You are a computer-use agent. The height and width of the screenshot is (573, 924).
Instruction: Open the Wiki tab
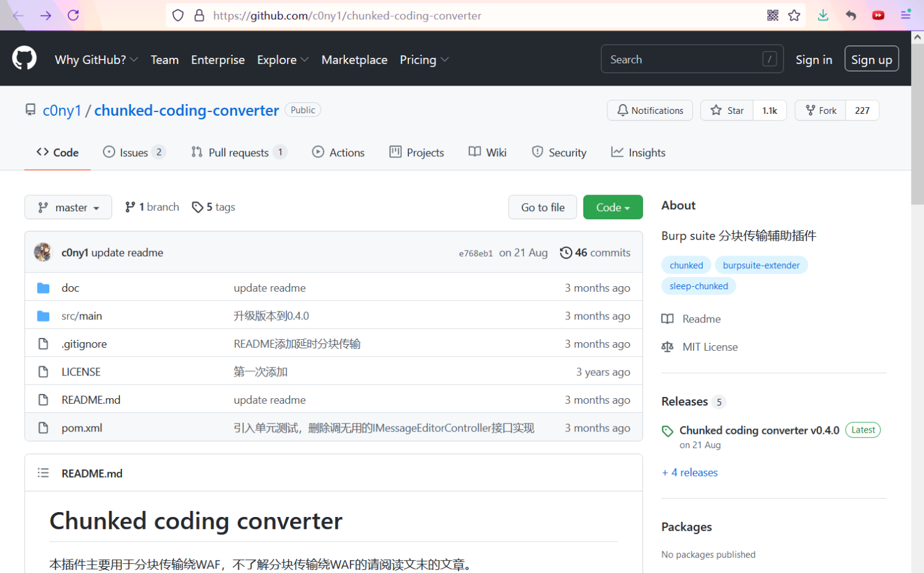[487, 152]
